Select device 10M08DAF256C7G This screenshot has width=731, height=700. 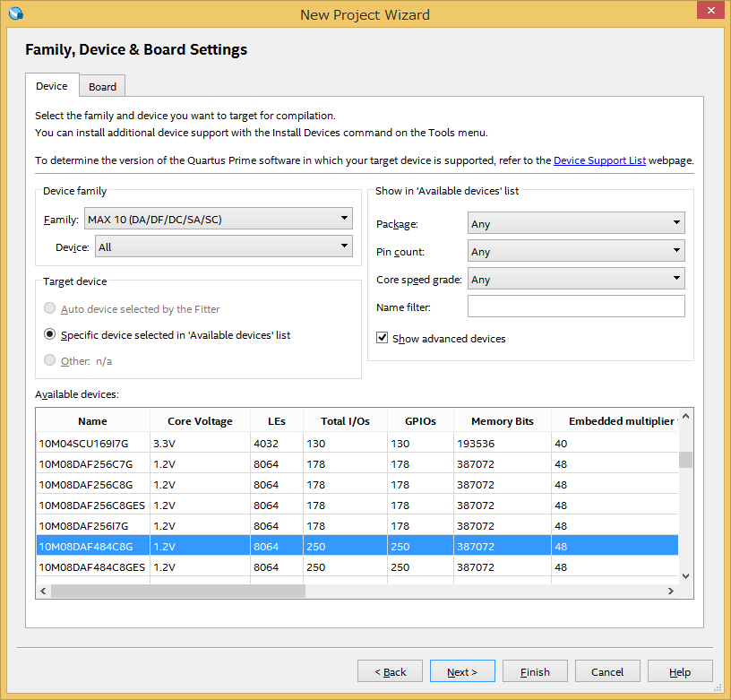357,464
